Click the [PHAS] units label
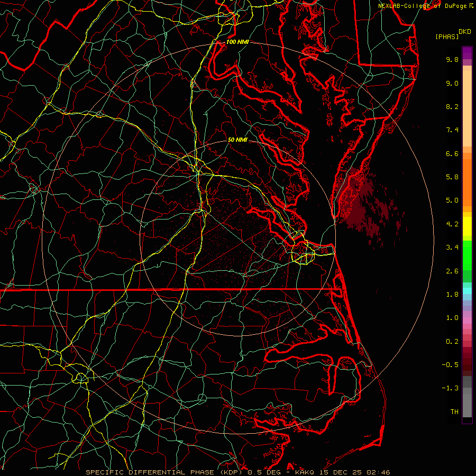This screenshot has width=476, height=476. (447, 36)
